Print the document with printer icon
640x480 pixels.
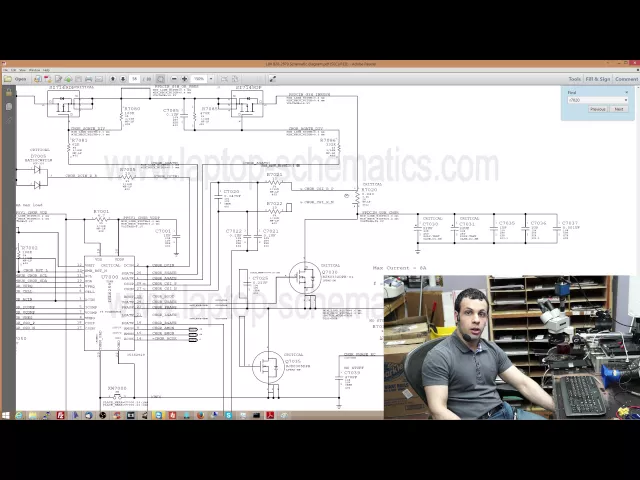pos(89,79)
